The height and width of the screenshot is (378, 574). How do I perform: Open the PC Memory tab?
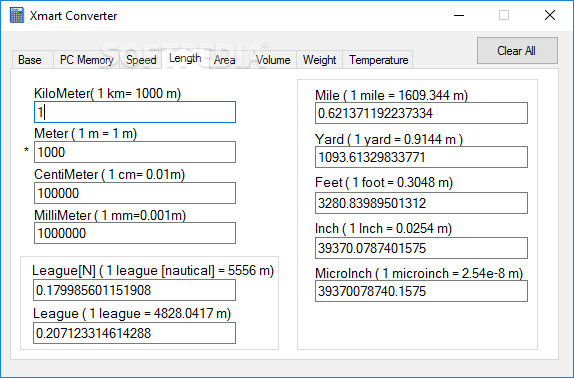tap(87, 60)
